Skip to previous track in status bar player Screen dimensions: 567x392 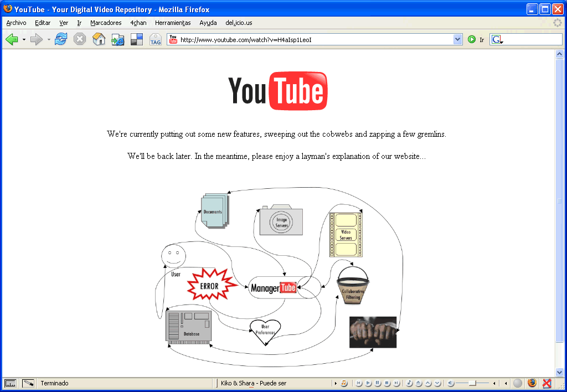359,383
